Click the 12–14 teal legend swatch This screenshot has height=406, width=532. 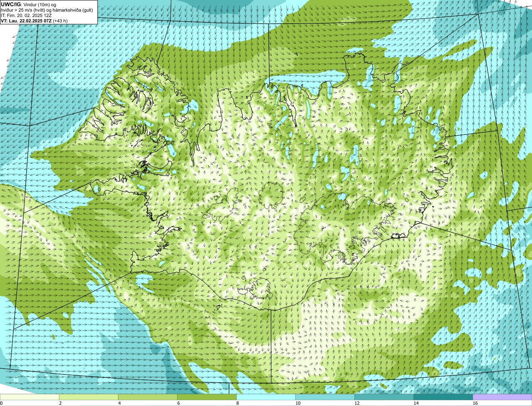[x=384, y=397]
